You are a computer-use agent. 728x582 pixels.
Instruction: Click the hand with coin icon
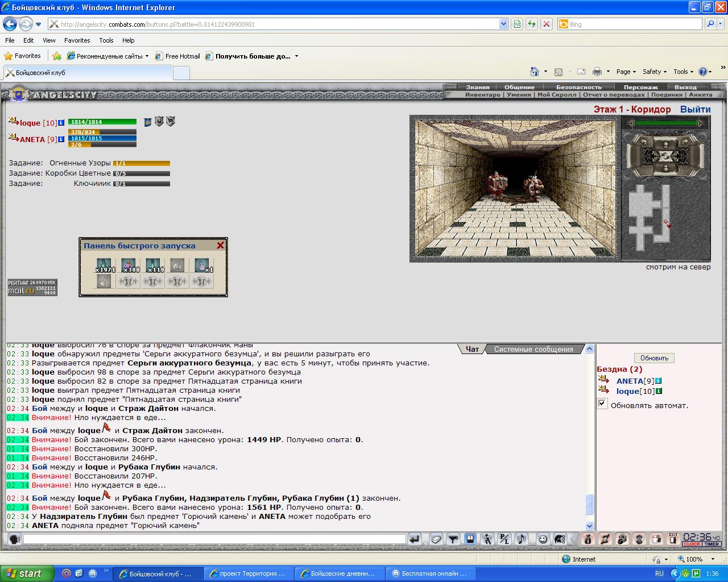pos(622,539)
